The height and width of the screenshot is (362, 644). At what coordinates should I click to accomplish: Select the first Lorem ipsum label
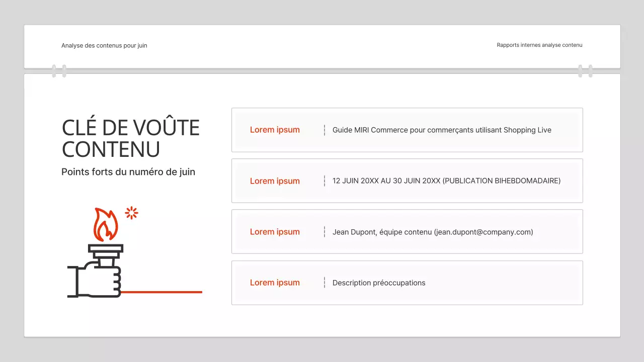tap(275, 130)
